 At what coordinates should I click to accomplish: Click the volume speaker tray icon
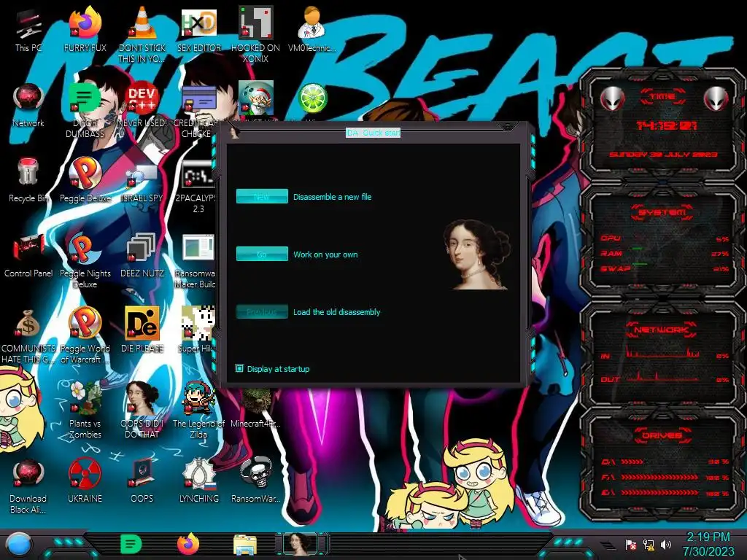click(x=666, y=544)
